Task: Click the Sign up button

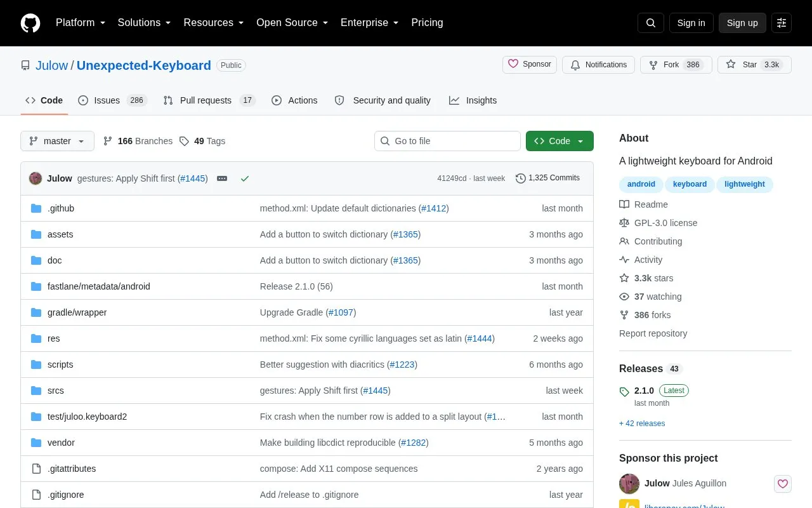Action: point(742,23)
